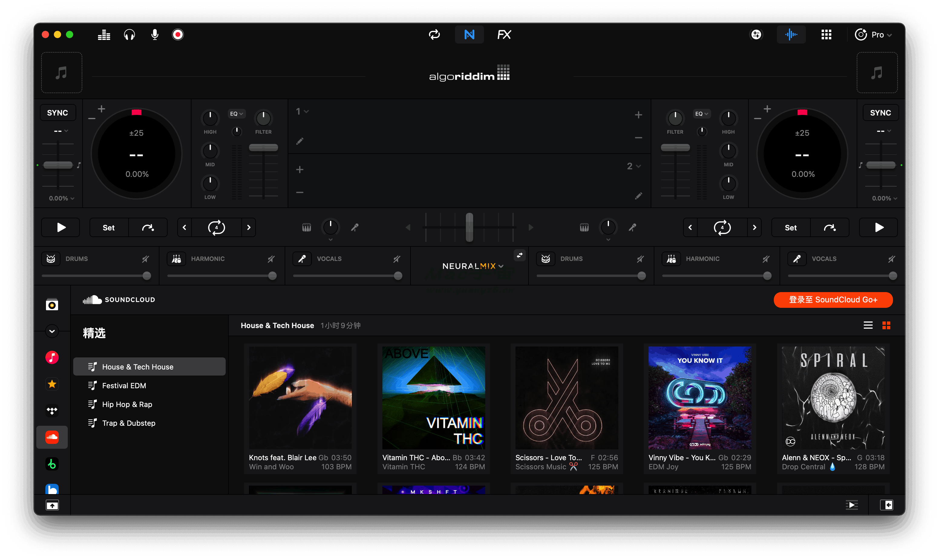
Task: Enable Neural Mix mode in the toolbar
Action: (469, 34)
